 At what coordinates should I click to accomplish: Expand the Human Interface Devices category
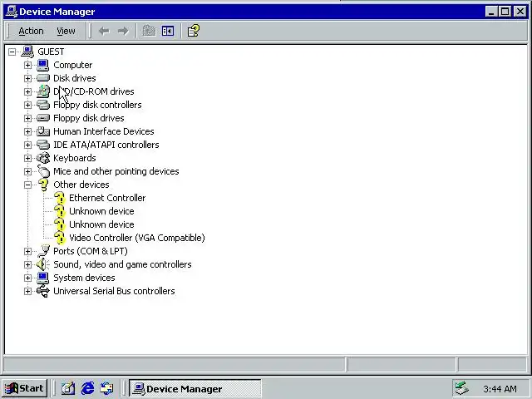click(x=27, y=131)
